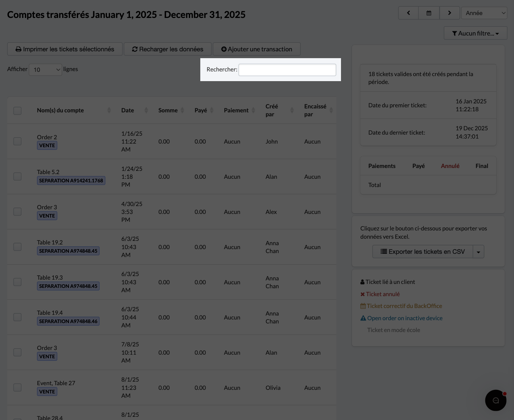Check the Event, Table 27 row
The width and height of the screenshot is (514, 420).
(x=17, y=388)
